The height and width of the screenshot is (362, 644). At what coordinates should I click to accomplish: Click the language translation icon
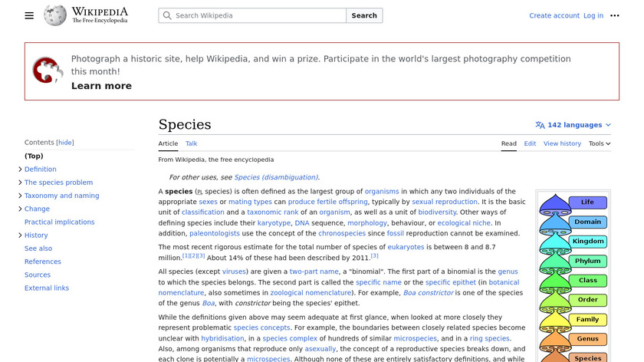tap(540, 125)
